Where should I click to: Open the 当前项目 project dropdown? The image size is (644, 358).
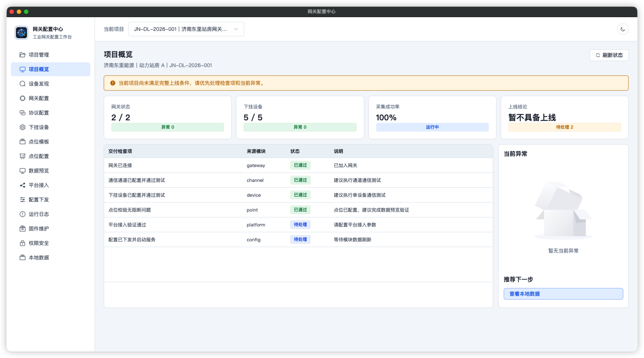click(x=186, y=29)
